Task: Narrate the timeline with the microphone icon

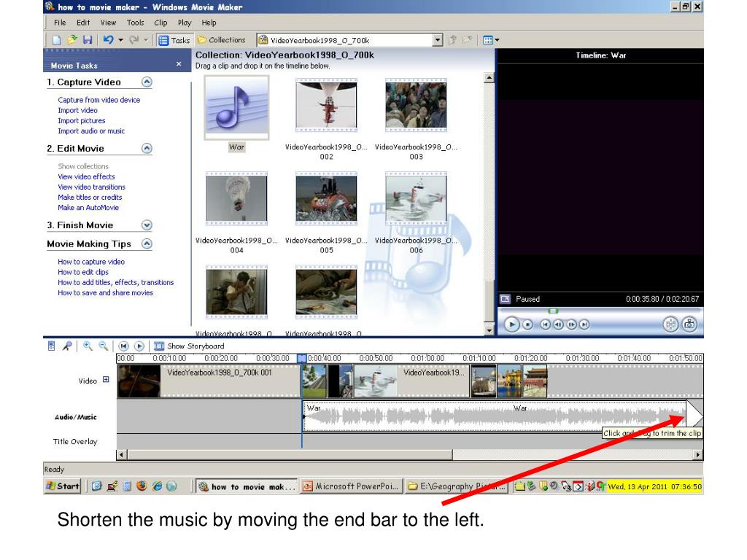Action: [x=67, y=346]
